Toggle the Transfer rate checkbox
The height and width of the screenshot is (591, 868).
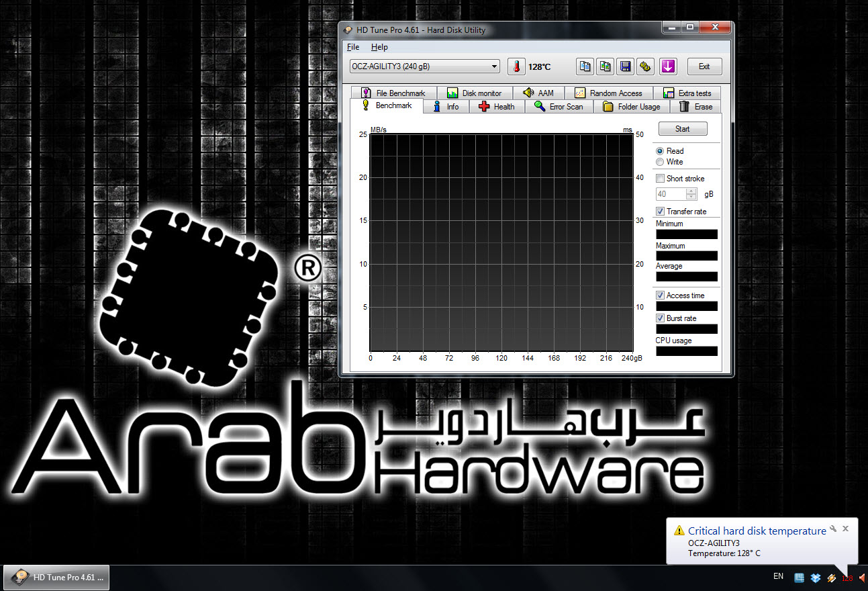[661, 212]
